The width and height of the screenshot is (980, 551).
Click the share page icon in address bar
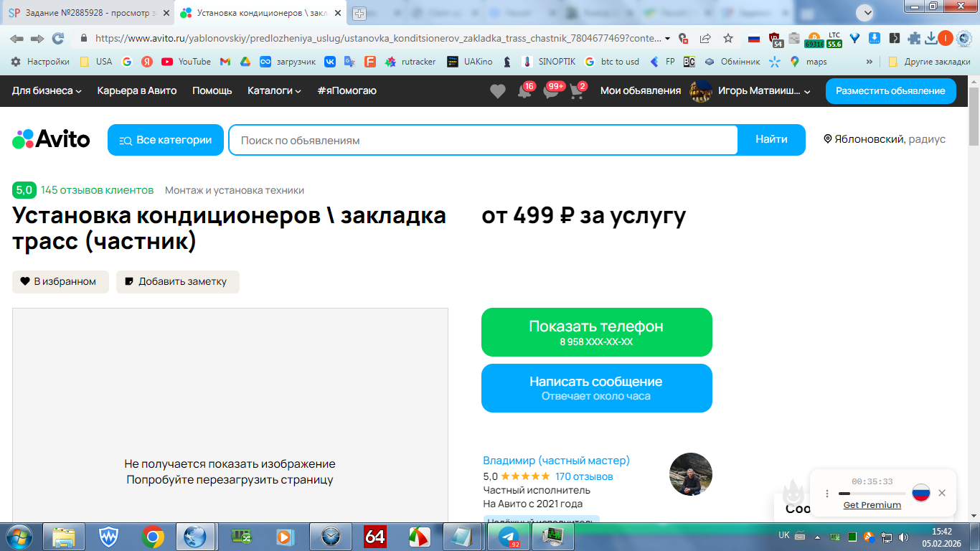[x=705, y=38]
